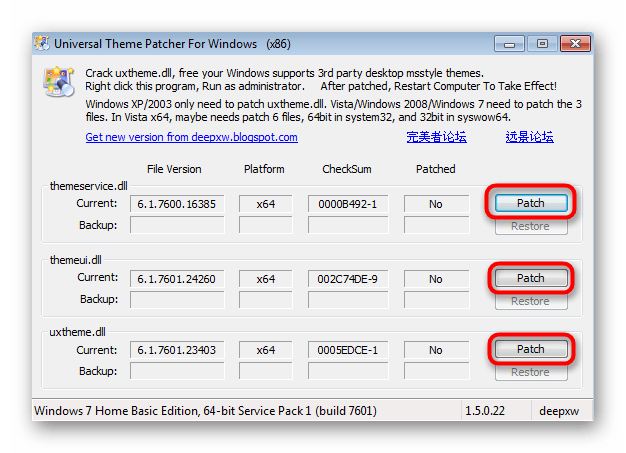Patch the themeui.dll file

click(531, 278)
